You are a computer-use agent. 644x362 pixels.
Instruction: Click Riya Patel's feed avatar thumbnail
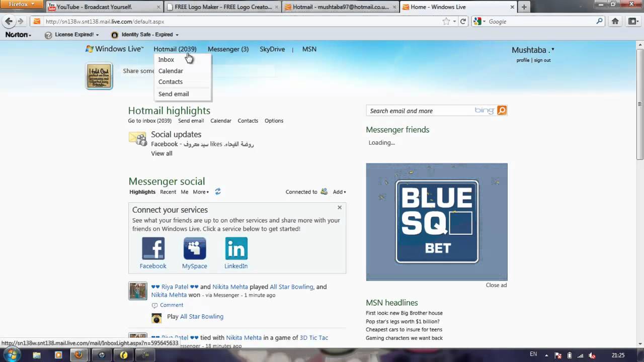click(x=137, y=291)
